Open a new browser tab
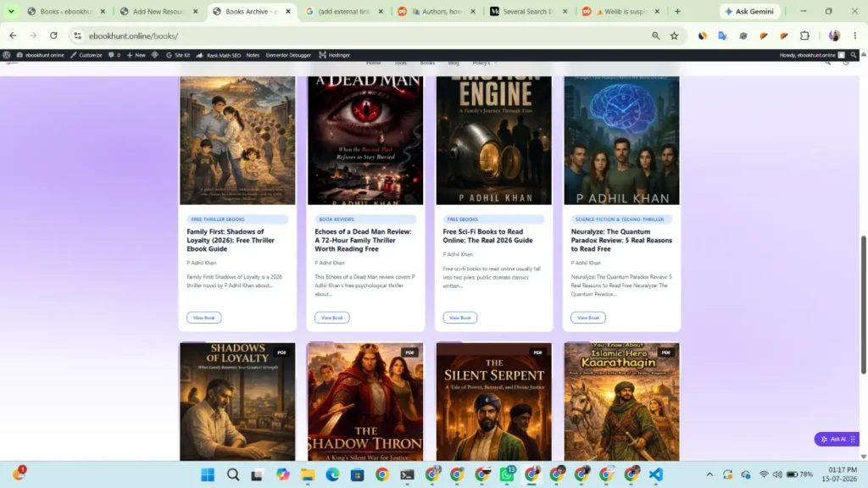868x488 pixels. (677, 11)
